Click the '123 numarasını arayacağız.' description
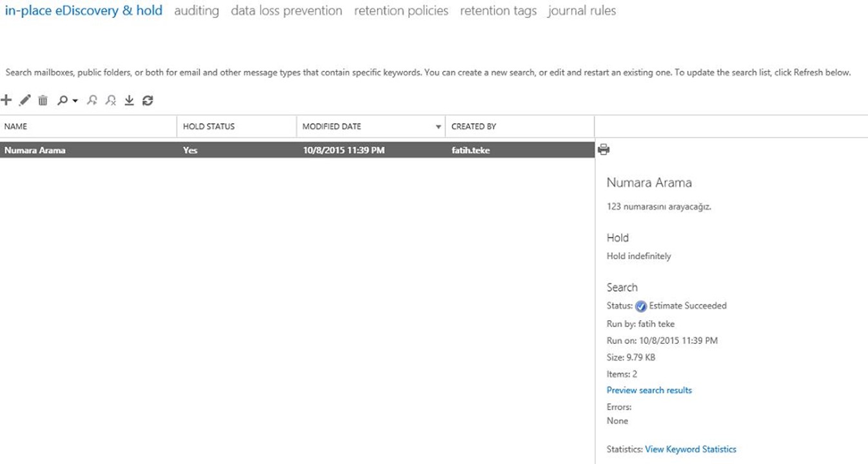Image resolution: width=868 pixels, height=464 pixels. [x=659, y=207]
